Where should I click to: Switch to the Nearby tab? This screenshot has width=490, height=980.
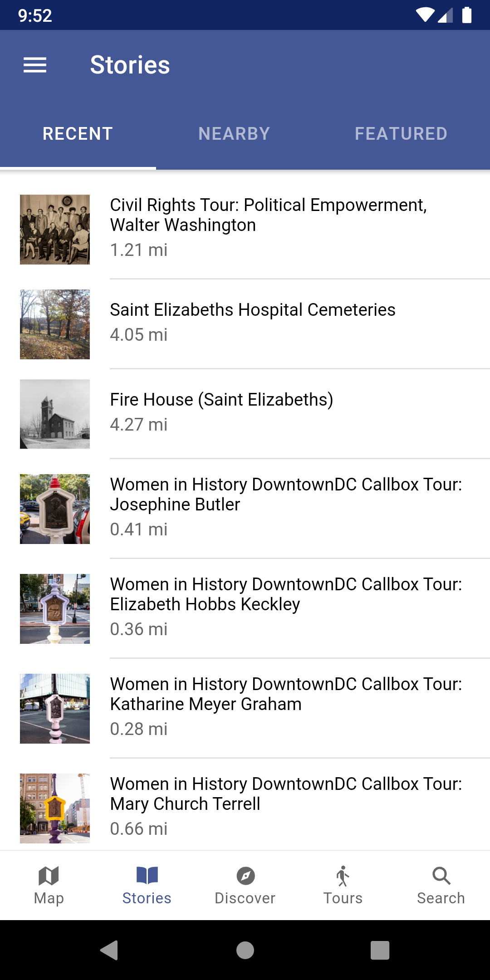[234, 134]
